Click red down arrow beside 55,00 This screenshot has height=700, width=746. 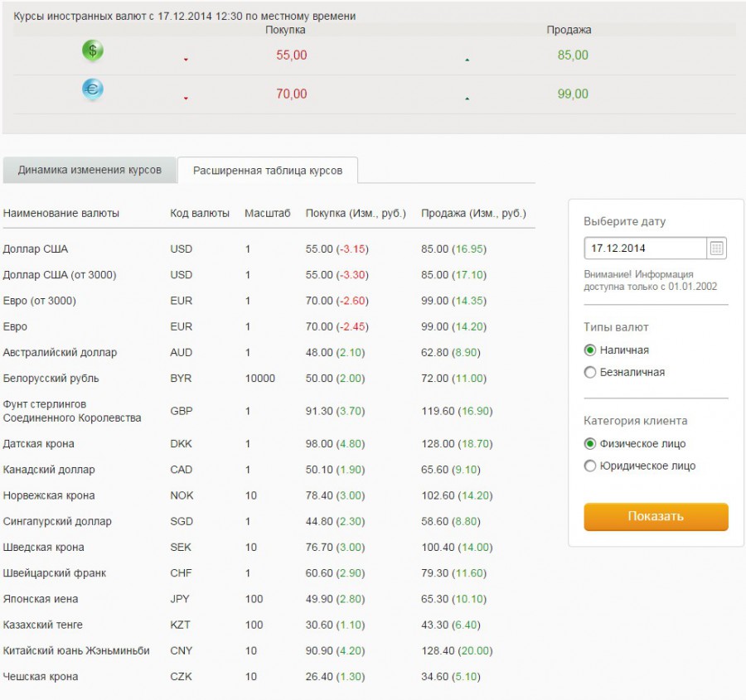click(186, 60)
